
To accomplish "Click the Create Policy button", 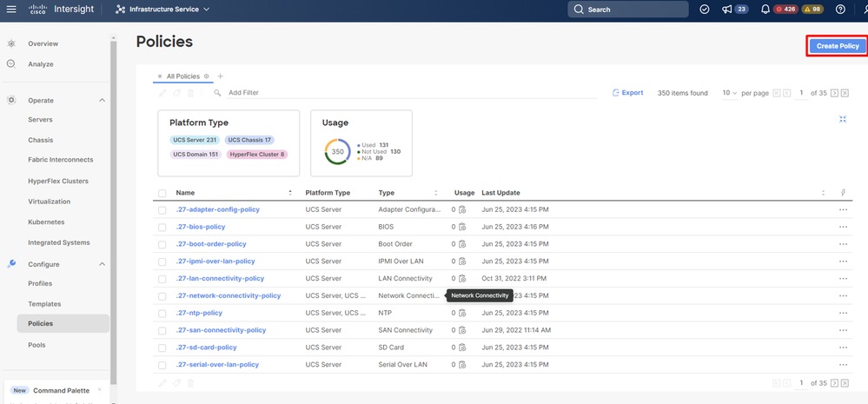I will 837,46.
